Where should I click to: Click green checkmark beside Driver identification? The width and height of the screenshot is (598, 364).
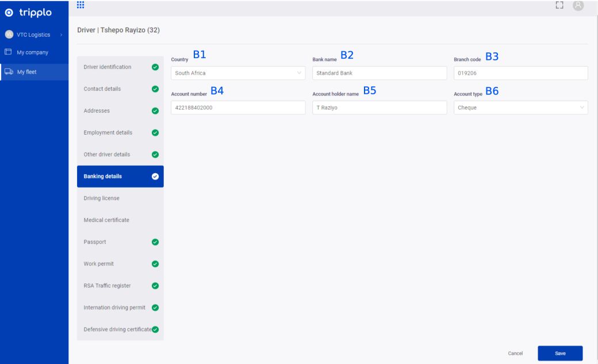click(155, 67)
